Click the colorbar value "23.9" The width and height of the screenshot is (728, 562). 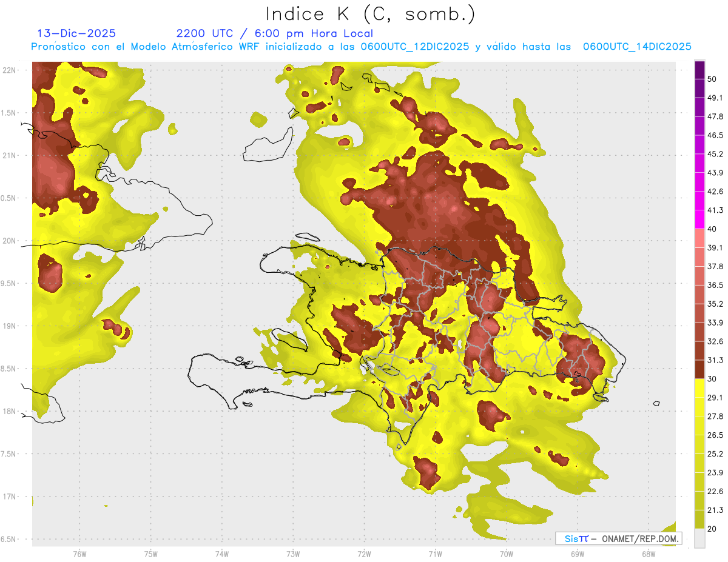point(716,472)
